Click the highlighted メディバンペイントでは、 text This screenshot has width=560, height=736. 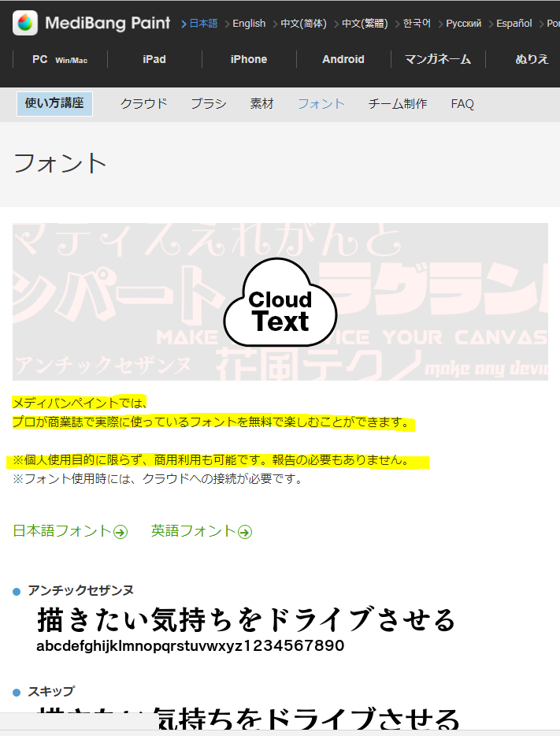click(80, 403)
